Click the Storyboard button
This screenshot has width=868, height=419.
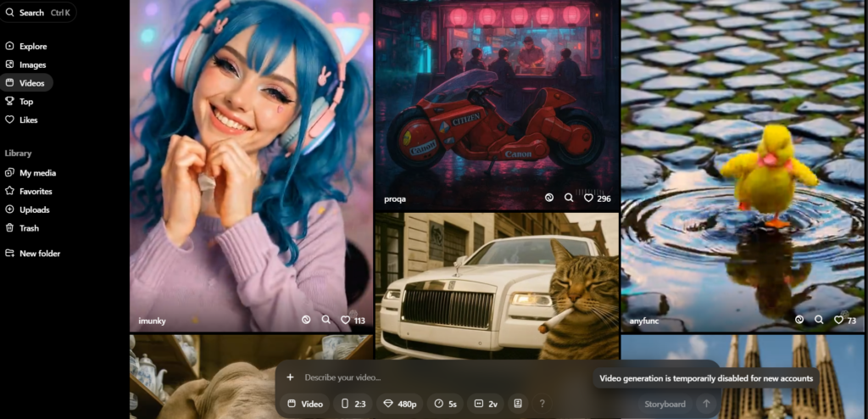(665, 404)
